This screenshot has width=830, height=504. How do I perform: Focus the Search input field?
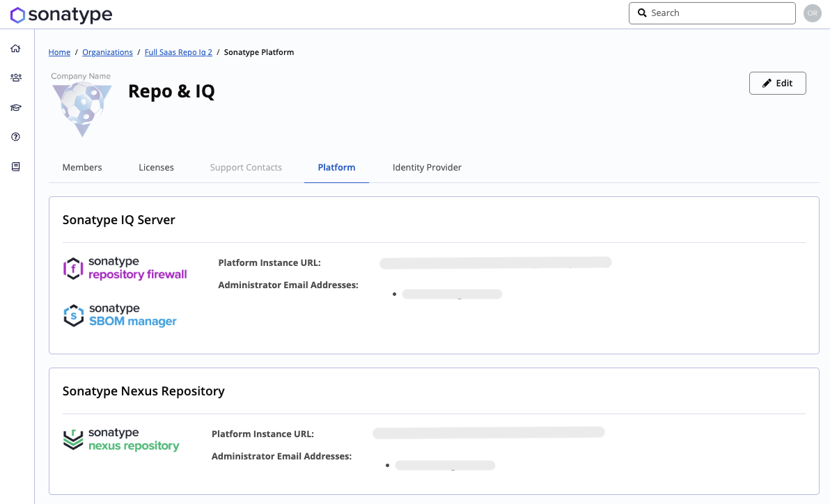(x=712, y=13)
